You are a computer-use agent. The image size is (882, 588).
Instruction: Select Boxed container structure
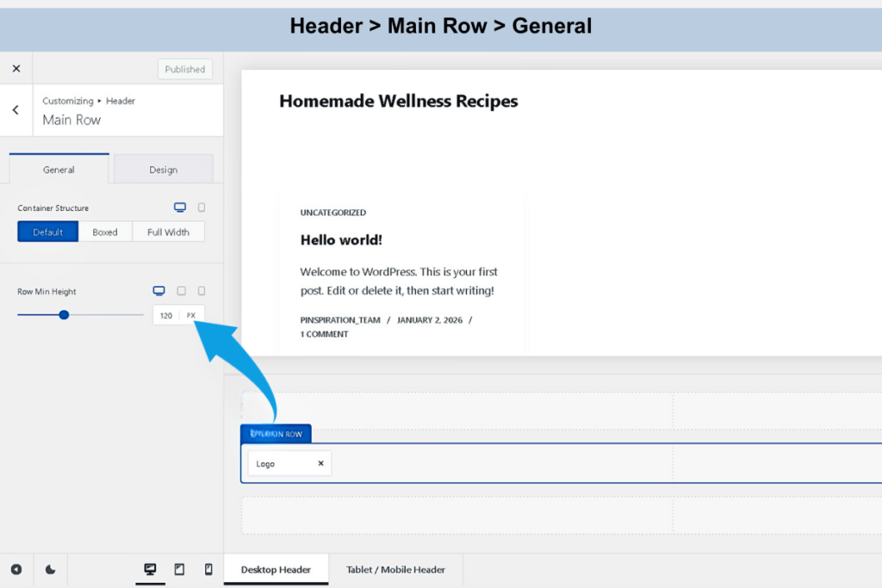pos(105,232)
